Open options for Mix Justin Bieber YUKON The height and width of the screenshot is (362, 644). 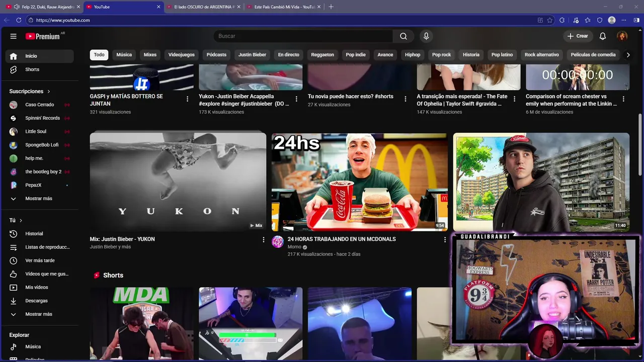tap(263, 240)
